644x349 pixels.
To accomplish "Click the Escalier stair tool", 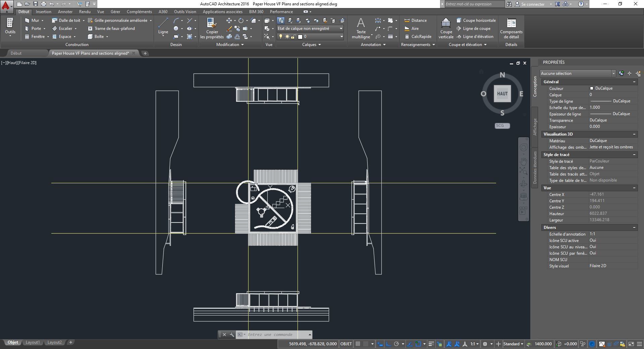I will (64, 29).
